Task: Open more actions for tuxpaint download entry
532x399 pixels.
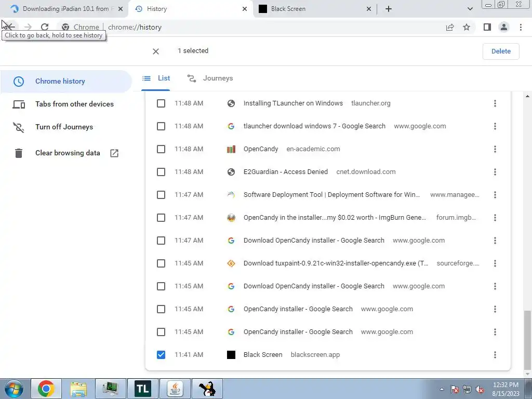Action: point(495,263)
